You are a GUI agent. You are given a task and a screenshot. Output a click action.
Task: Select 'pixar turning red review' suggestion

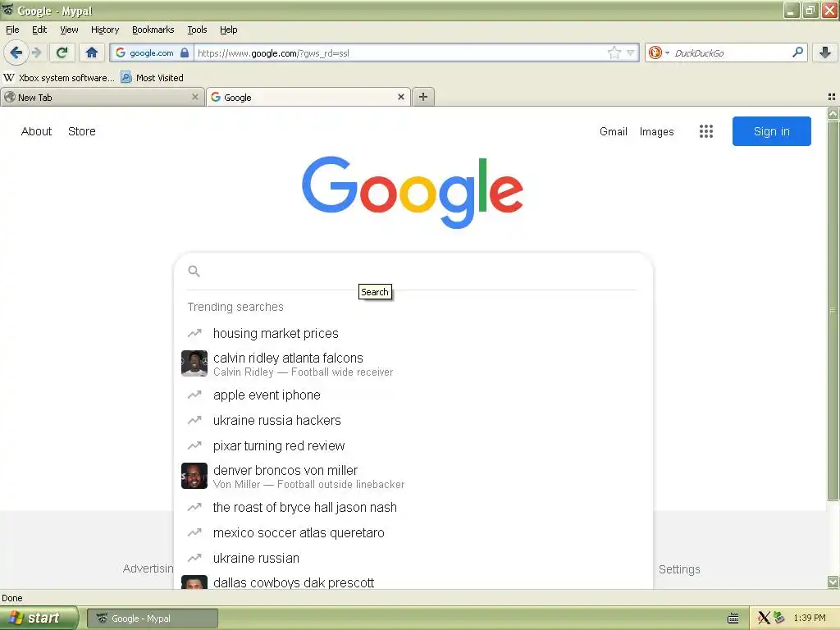413,445
